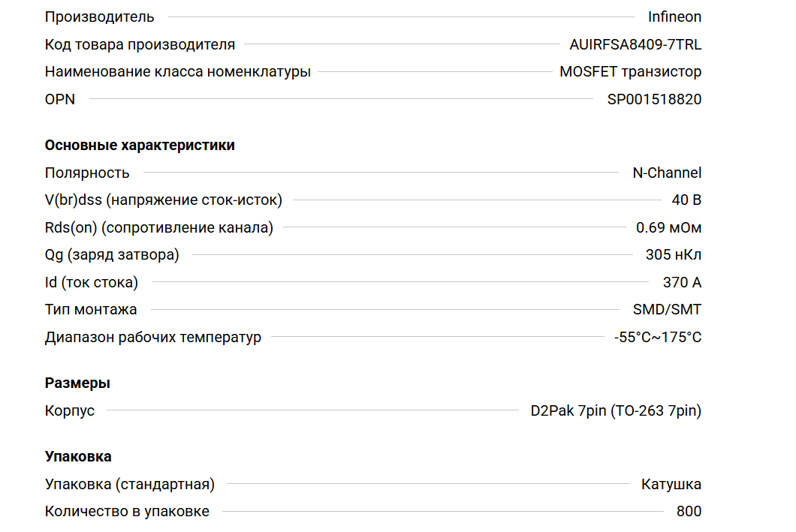Select the 0.69 мОм resistance value

click(x=668, y=227)
